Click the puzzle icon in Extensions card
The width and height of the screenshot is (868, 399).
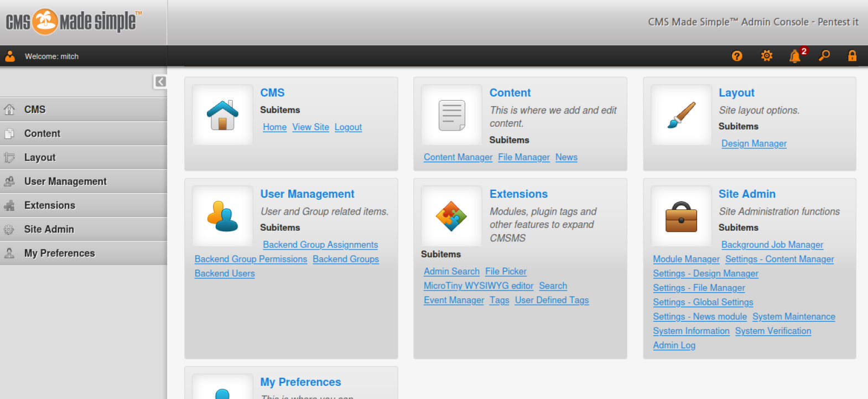coord(451,216)
